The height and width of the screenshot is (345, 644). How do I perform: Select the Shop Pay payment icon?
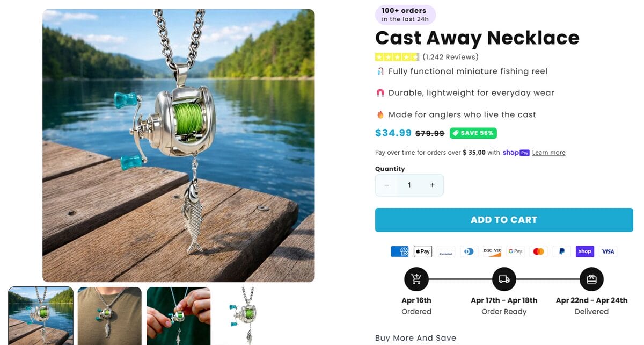pos(584,251)
